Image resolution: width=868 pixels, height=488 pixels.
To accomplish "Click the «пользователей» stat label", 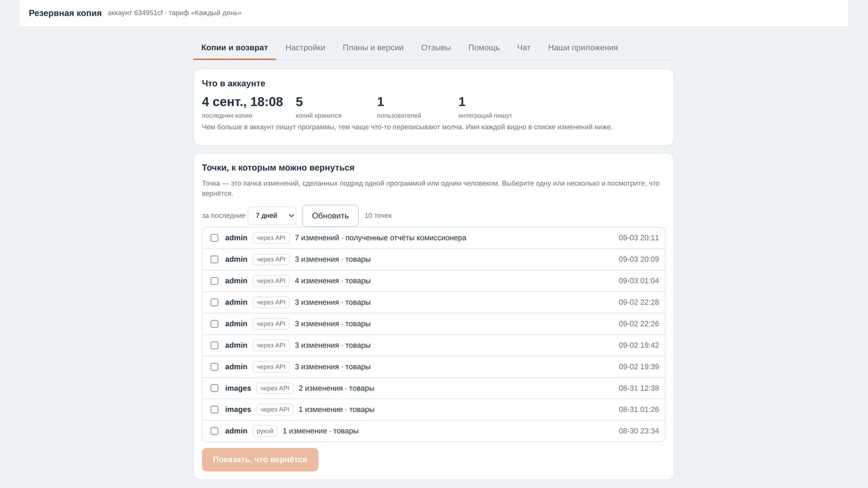I will point(399,115).
